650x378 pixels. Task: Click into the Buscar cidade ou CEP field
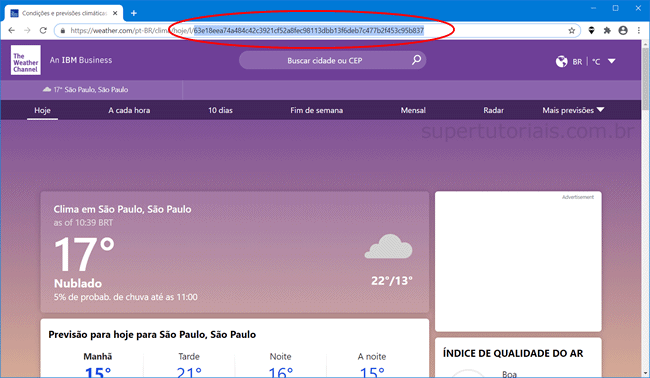(x=332, y=61)
